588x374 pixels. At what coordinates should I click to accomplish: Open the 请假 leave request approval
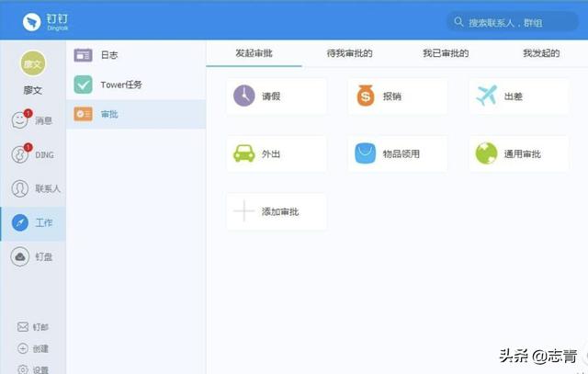coord(276,96)
